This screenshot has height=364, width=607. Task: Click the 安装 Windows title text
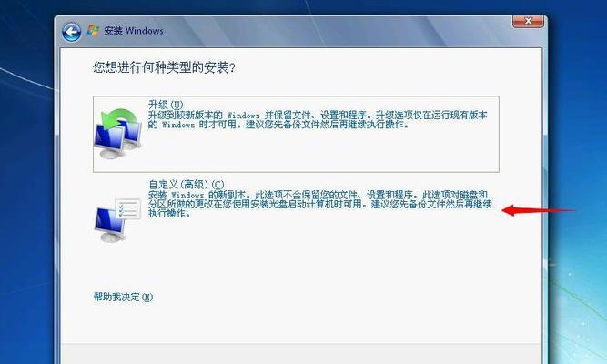pos(134,31)
